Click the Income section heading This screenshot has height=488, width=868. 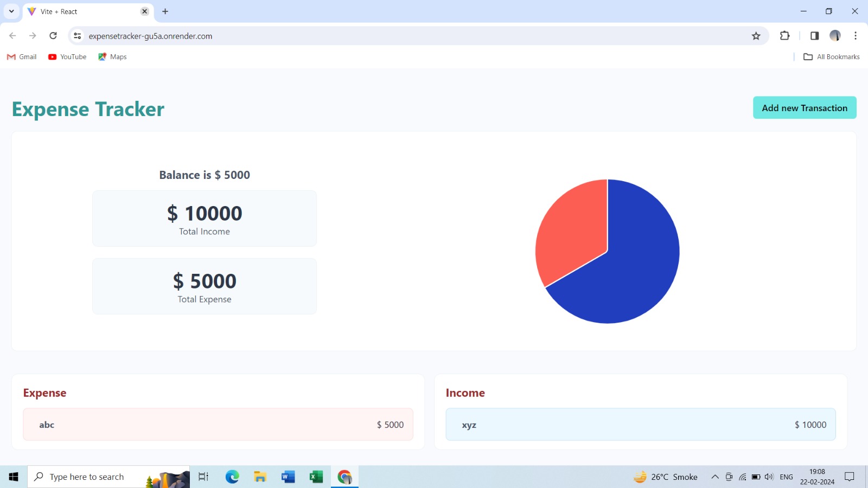(465, 393)
